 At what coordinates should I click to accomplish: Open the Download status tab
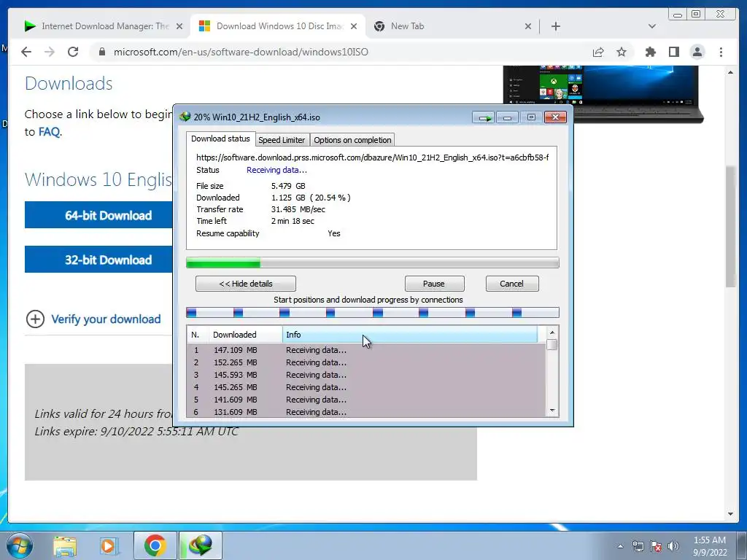pos(220,139)
